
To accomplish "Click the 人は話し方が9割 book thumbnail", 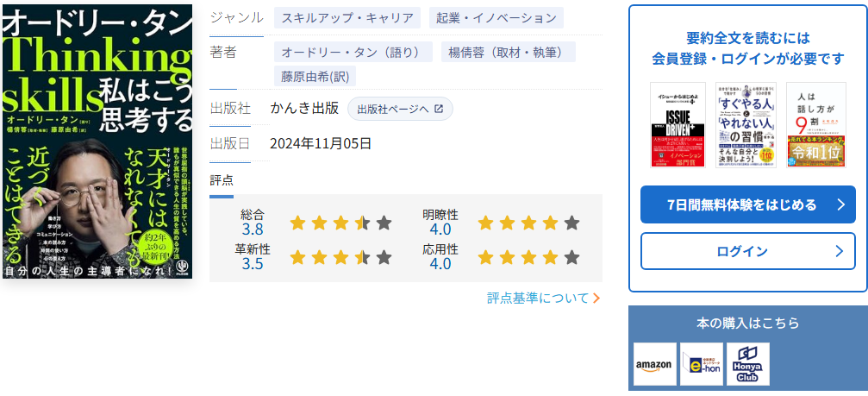I will [x=815, y=125].
